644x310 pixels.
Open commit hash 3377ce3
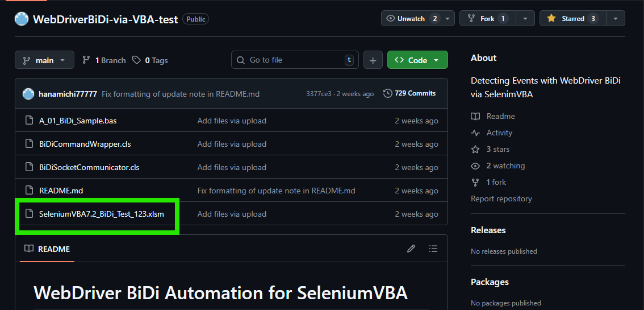click(318, 94)
